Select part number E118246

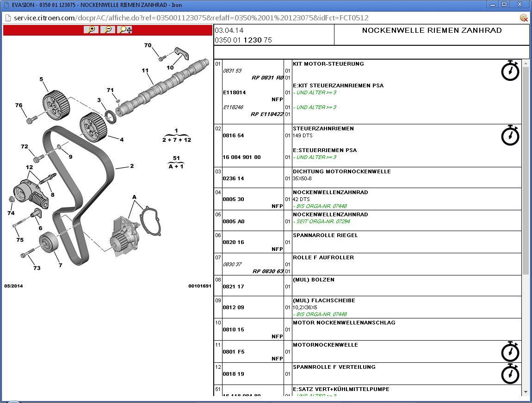233,107
